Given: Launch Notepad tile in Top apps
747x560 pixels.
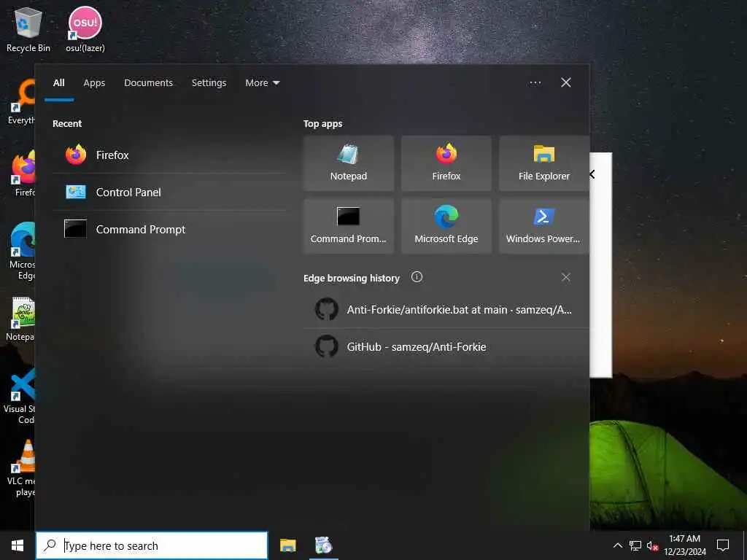Looking at the screenshot, I should coord(349,163).
